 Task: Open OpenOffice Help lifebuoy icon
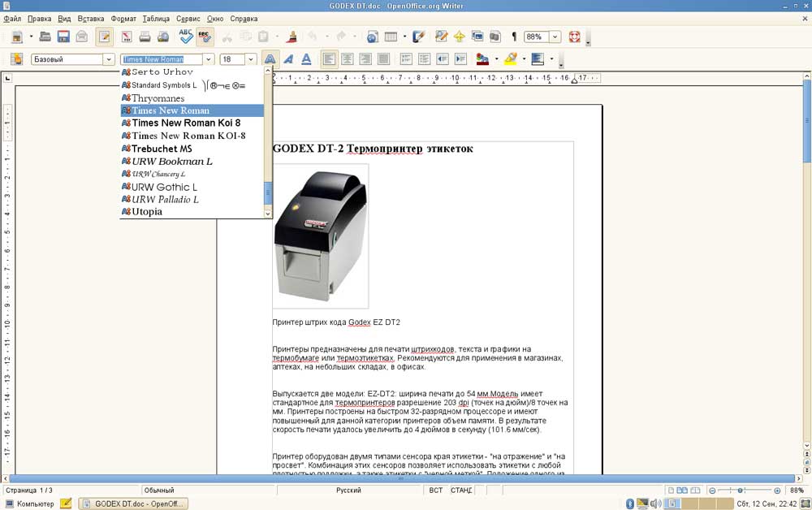click(575, 37)
